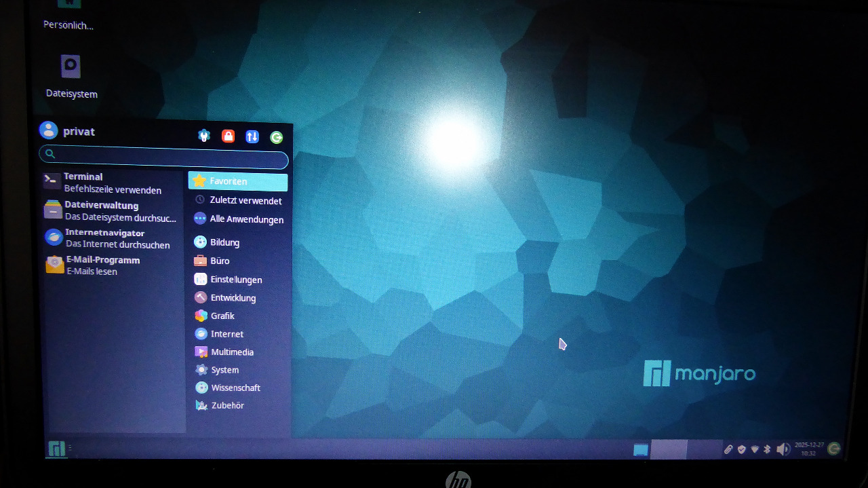Open the volume speaker icon in tray

click(783, 449)
